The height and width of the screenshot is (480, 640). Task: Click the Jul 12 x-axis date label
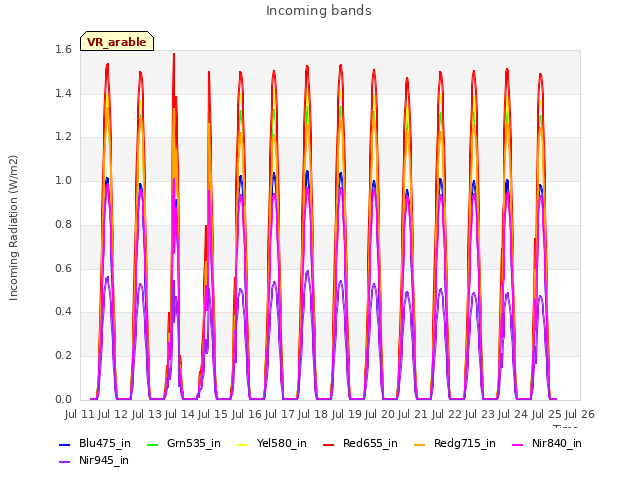(x=113, y=414)
